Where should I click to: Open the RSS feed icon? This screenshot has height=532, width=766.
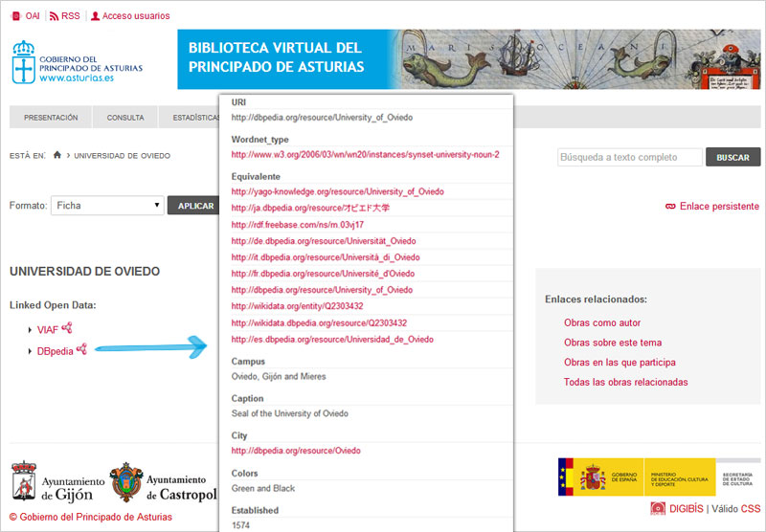tap(55, 16)
